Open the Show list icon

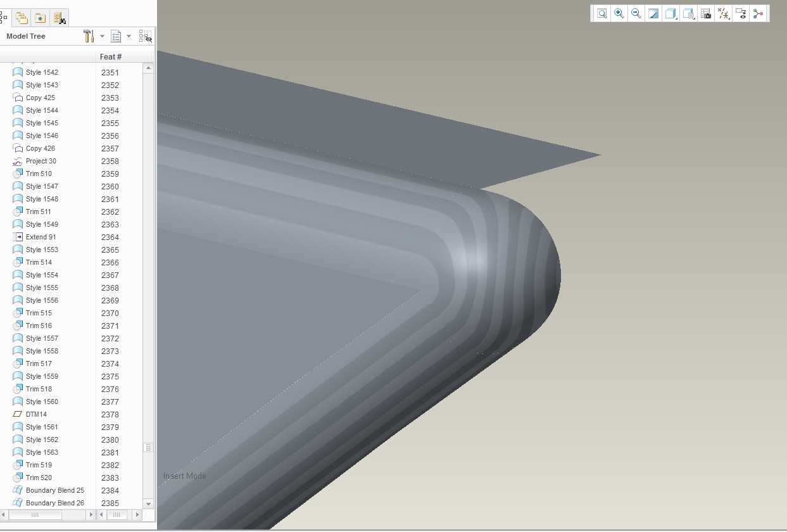(116, 36)
